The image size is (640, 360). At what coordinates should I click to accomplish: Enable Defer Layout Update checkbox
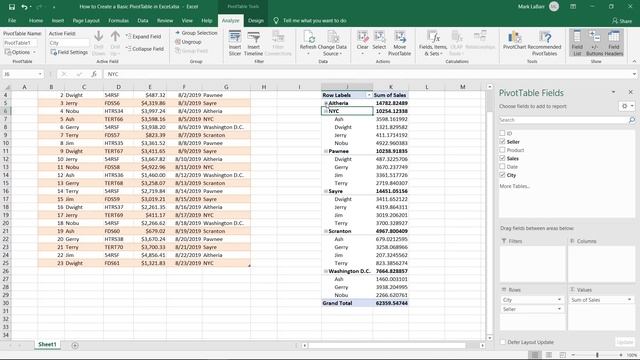503,342
